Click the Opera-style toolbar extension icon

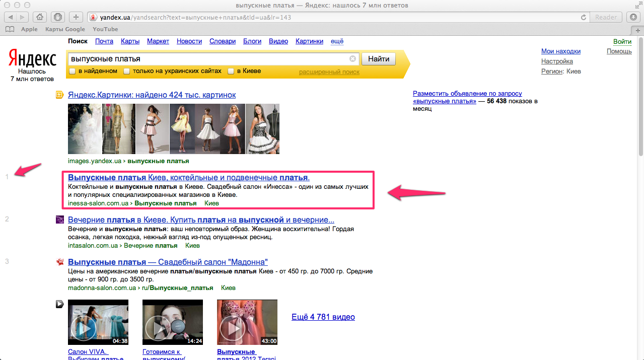58,17
